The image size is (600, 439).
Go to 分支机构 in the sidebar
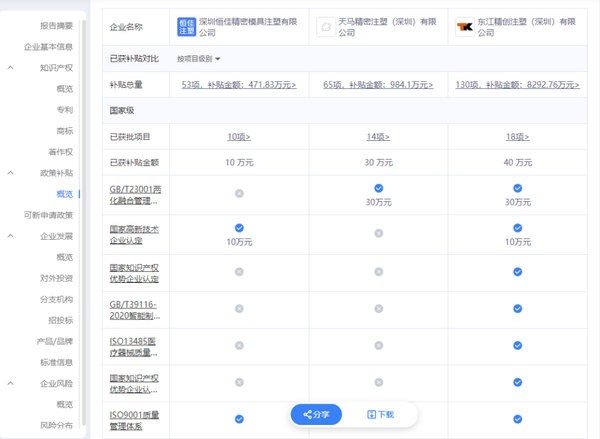tap(56, 299)
